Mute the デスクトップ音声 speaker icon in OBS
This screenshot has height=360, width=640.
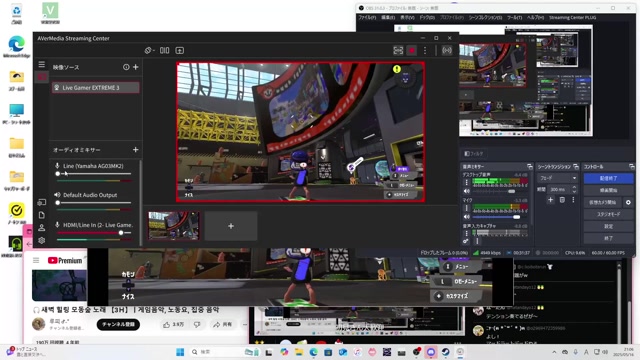tap(467, 191)
